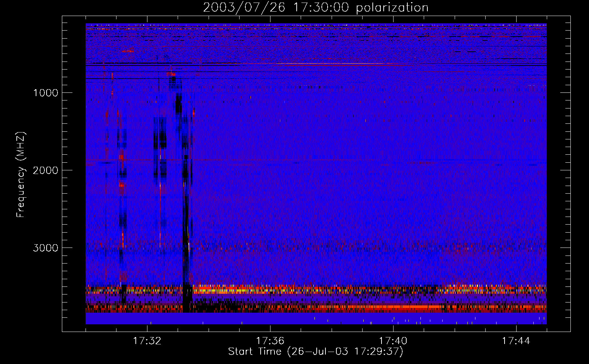This screenshot has width=589, height=364.
Task: Click the 2000 frequency tick label
Action: coord(46,170)
